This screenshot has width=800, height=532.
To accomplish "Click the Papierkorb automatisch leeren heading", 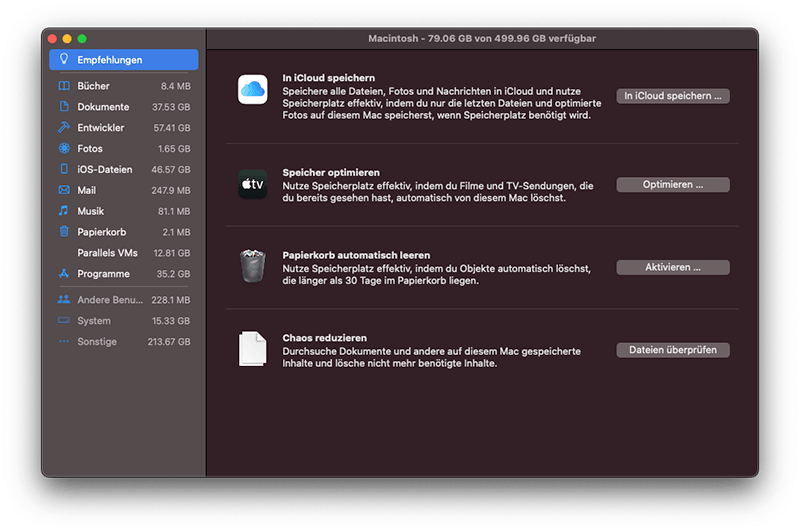I will (x=356, y=255).
